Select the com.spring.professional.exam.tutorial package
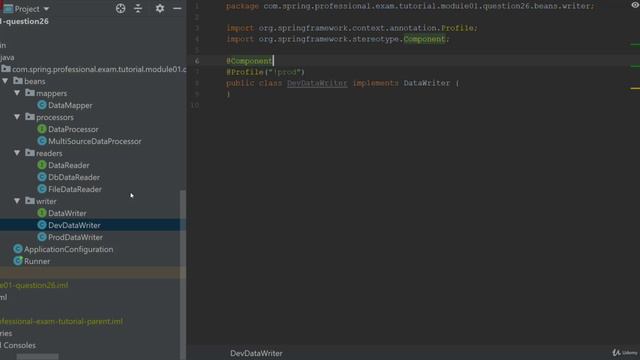Screen dimensions: 640x360 tap(99, 69)
